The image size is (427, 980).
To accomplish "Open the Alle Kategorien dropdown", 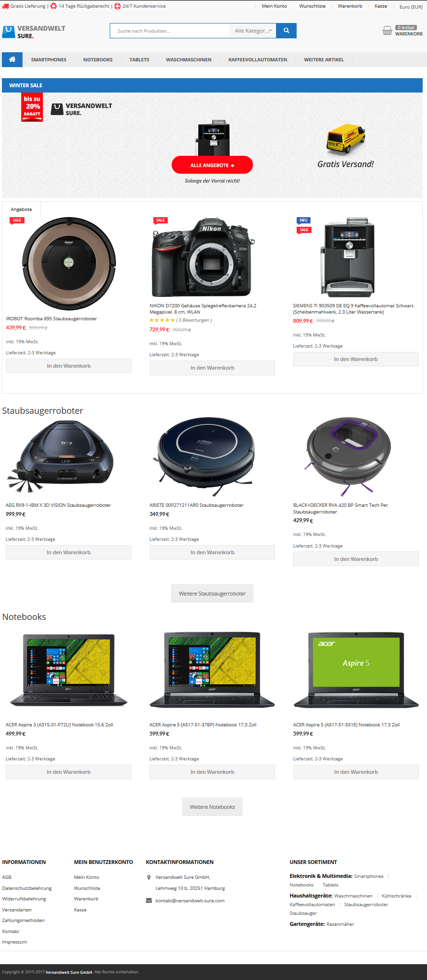I will point(253,31).
